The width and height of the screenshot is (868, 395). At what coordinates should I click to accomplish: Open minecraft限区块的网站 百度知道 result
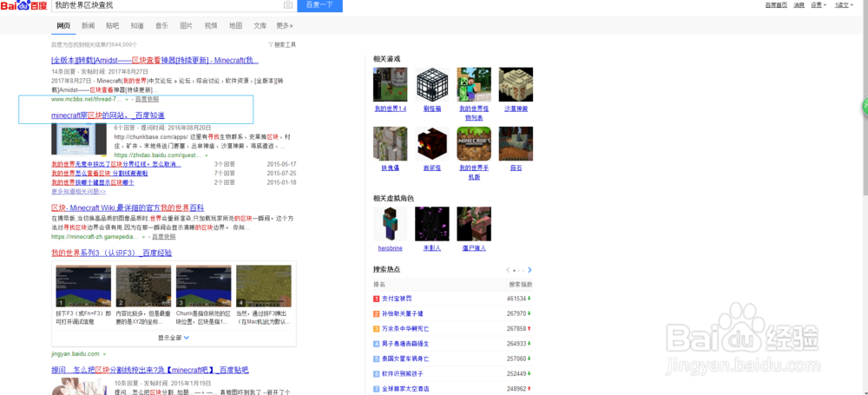108,115
